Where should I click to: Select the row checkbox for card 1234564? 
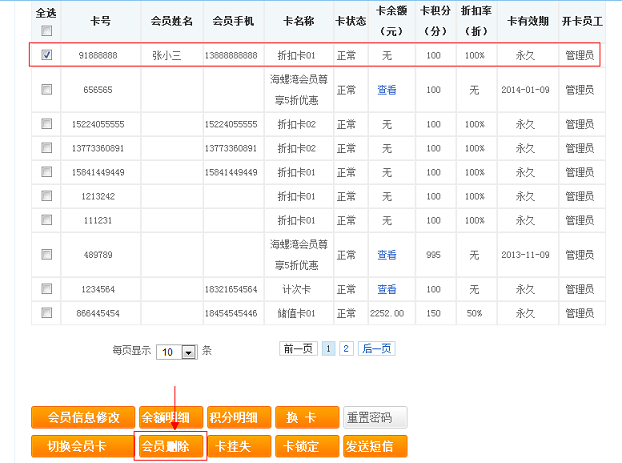tap(47, 289)
